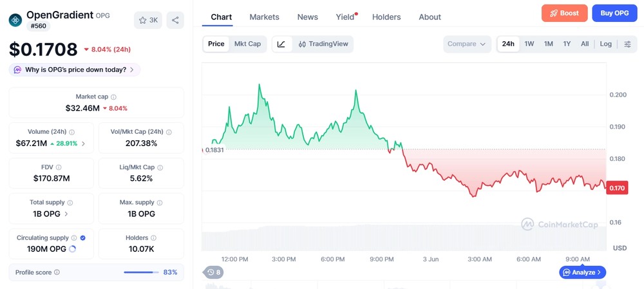The image size is (644, 289).
Task: Open chart settings sliders icon
Action: tap(627, 44)
